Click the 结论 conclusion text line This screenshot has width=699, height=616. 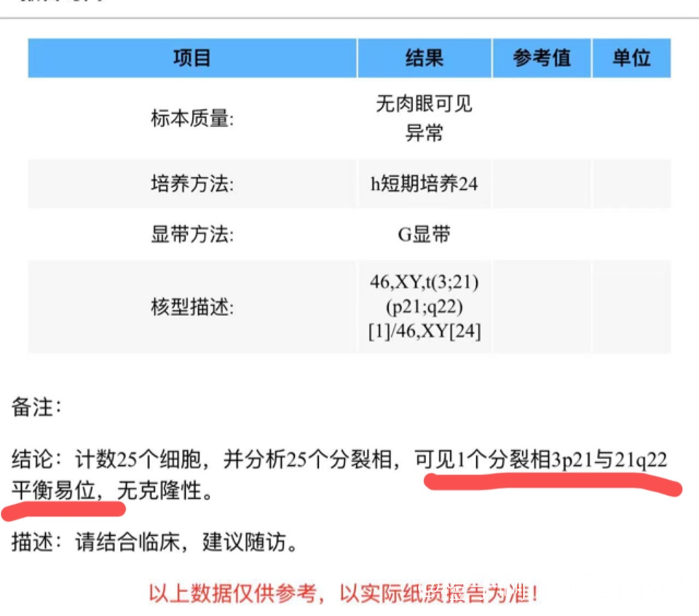tap(339, 459)
